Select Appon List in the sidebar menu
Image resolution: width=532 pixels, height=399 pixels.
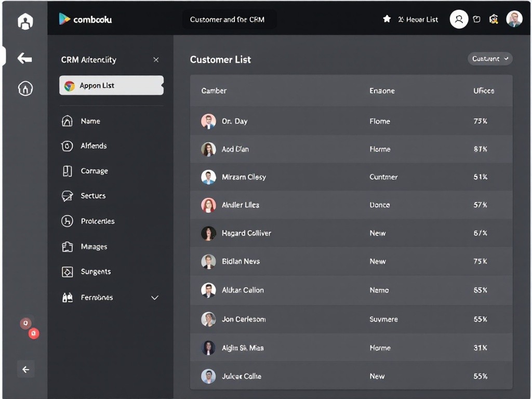pos(111,85)
